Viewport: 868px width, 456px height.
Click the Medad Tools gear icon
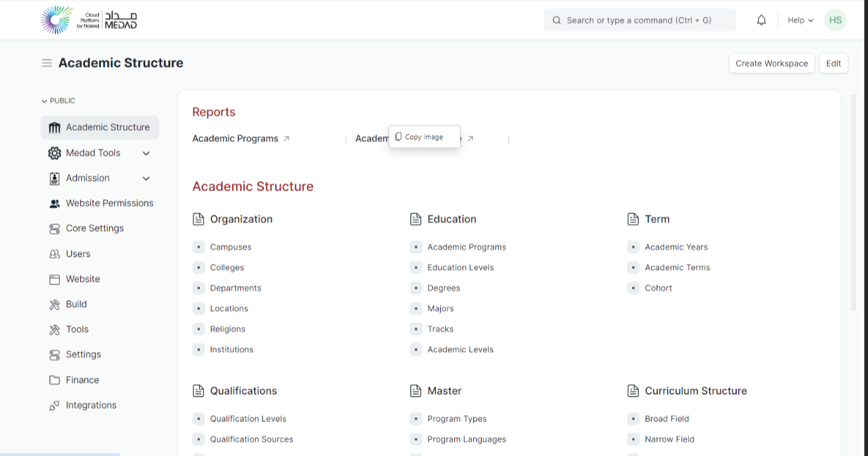pyautogui.click(x=55, y=153)
